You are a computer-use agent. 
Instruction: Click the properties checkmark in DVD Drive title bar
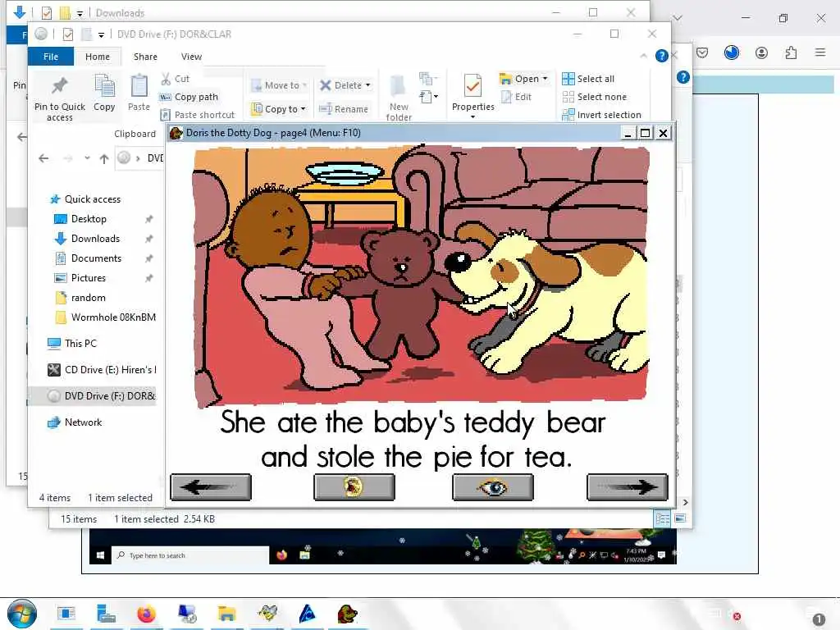[67, 34]
